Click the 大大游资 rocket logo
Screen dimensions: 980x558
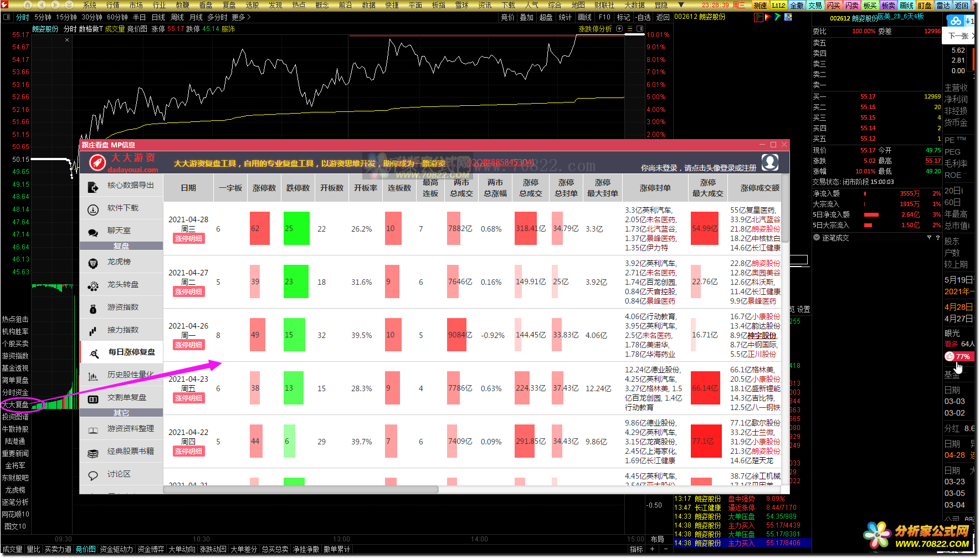98,162
